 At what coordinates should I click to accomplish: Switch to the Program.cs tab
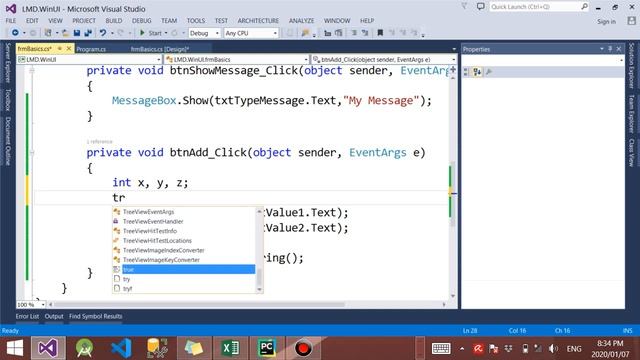point(91,49)
